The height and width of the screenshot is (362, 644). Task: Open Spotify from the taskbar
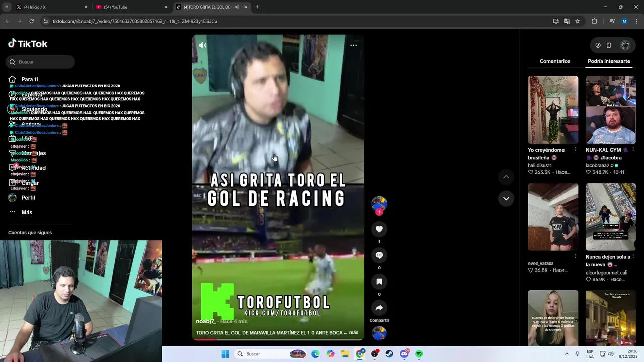(x=419, y=354)
